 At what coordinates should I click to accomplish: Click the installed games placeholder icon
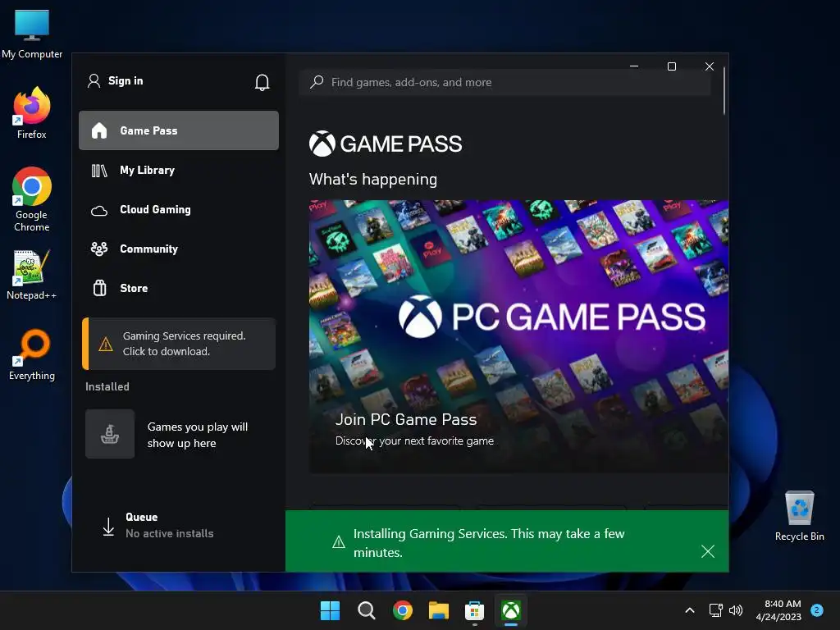point(110,434)
